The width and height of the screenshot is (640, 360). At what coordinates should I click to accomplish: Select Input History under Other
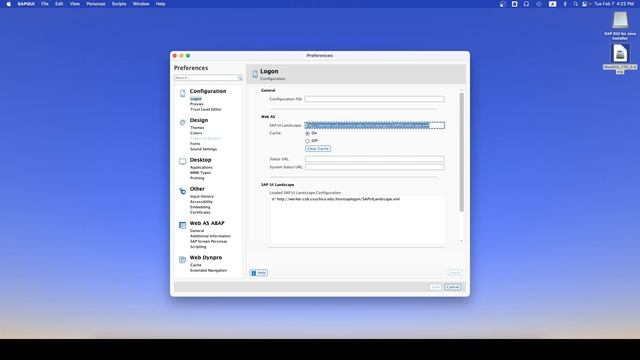click(202, 196)
